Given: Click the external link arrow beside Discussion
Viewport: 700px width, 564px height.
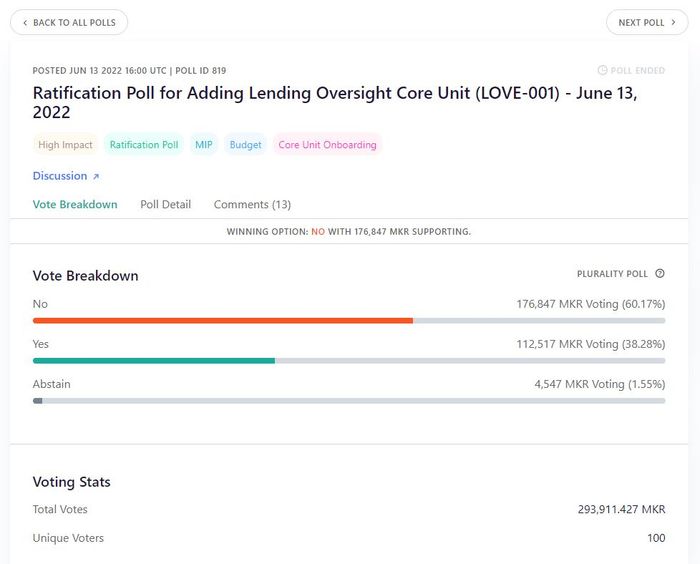Looking at the screenshot, I should point(96,177).
